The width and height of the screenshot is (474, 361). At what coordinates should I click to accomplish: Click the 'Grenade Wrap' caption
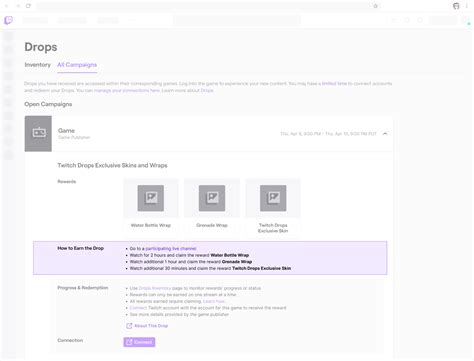[212, 225]
